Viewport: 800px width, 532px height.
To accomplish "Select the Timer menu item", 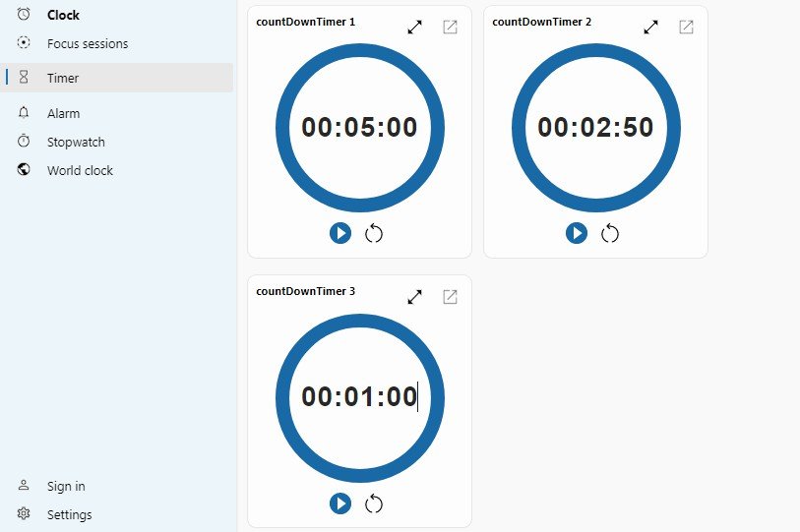I will (116, 78).
